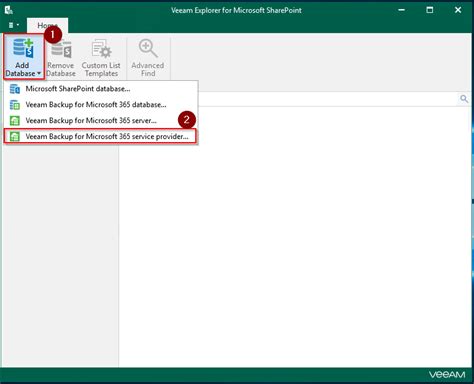Click the Veeam app icon in title bar
The height and width of the screenshot is (384, 474).
(x=9, y=10)
